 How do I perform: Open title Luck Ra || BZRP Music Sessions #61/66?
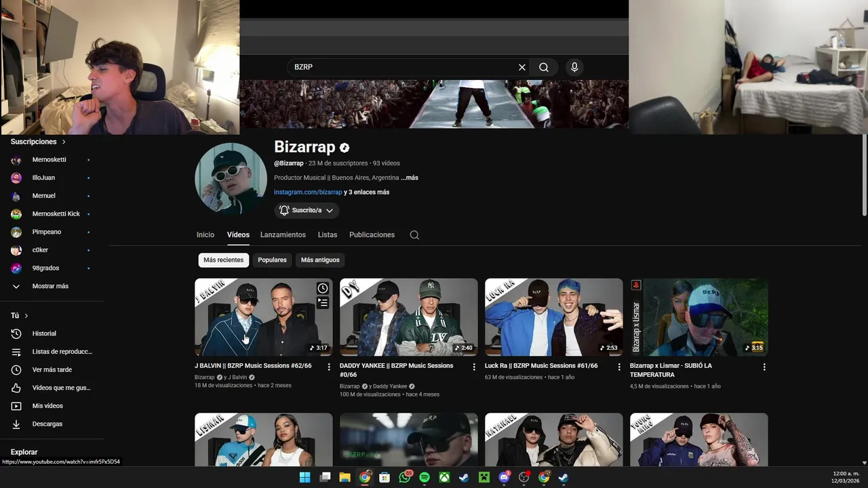[541, 365]
